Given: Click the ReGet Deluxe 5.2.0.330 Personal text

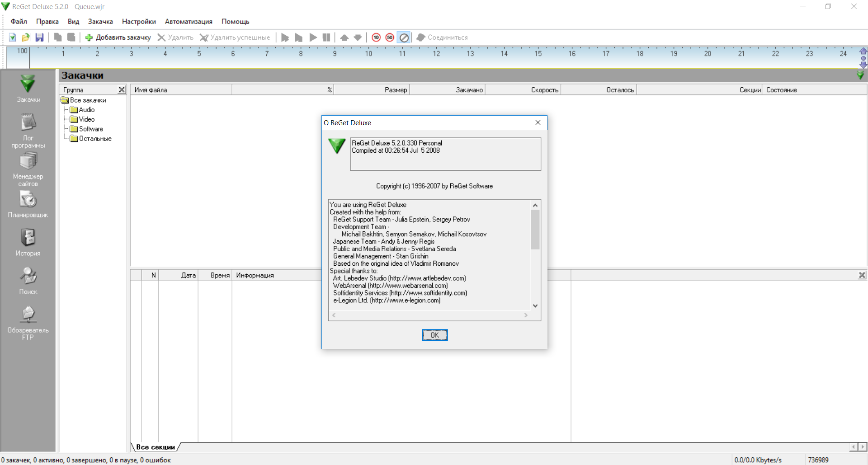Looking at the screenshot, I should click(x=397, y=143).
